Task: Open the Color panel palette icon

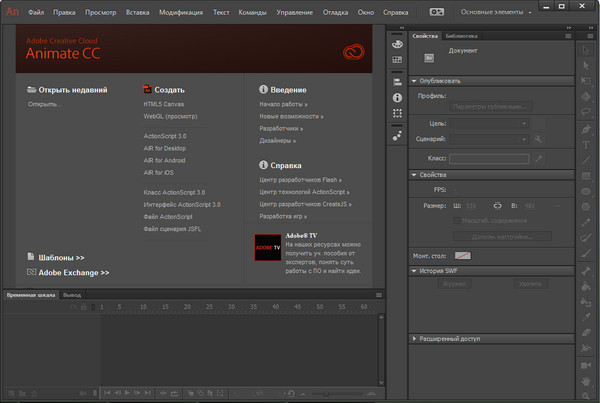Action: 398,45
